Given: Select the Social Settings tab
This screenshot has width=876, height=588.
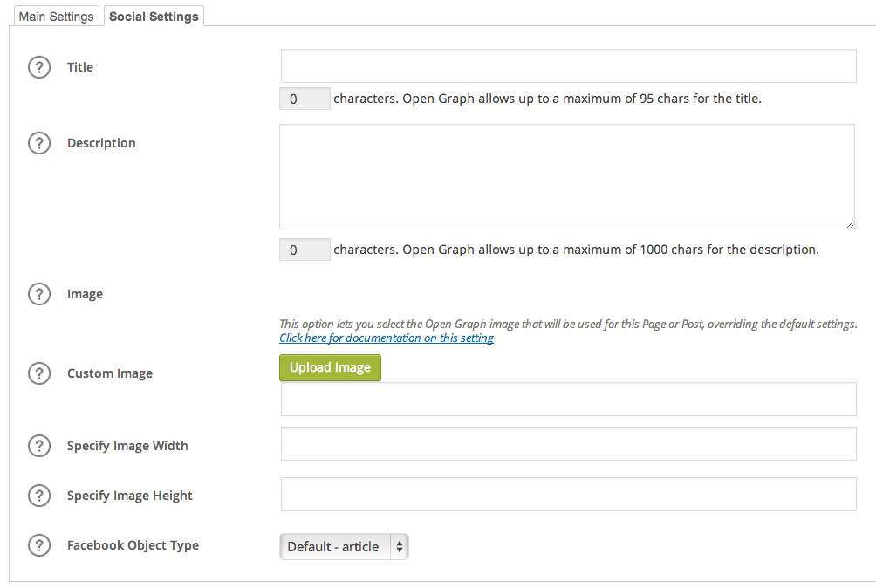Looking at the screenshot, I should (x=154, y=16).
